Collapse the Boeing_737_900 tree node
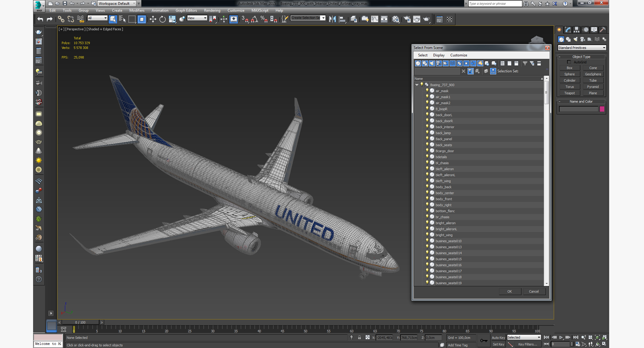Screen dimensions: 644x348 coord(417,85)
